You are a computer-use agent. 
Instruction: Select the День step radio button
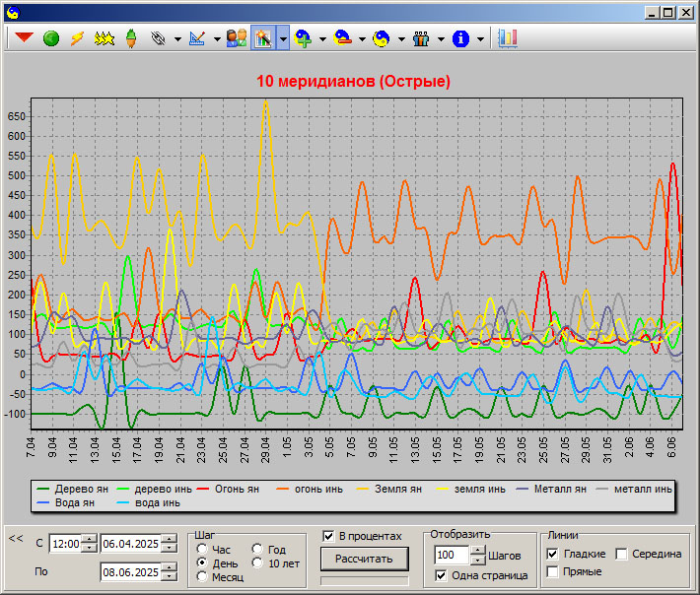202,562
